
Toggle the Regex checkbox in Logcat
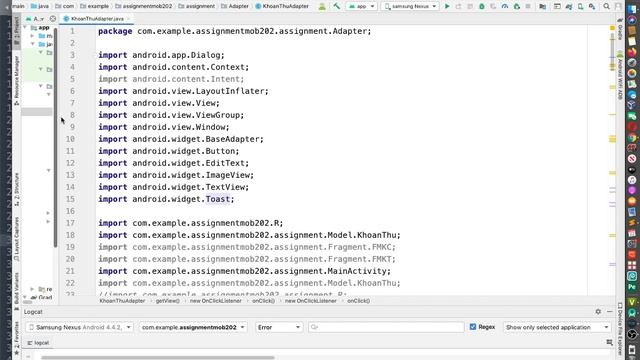pyautogui.click(x=473, y=327)
